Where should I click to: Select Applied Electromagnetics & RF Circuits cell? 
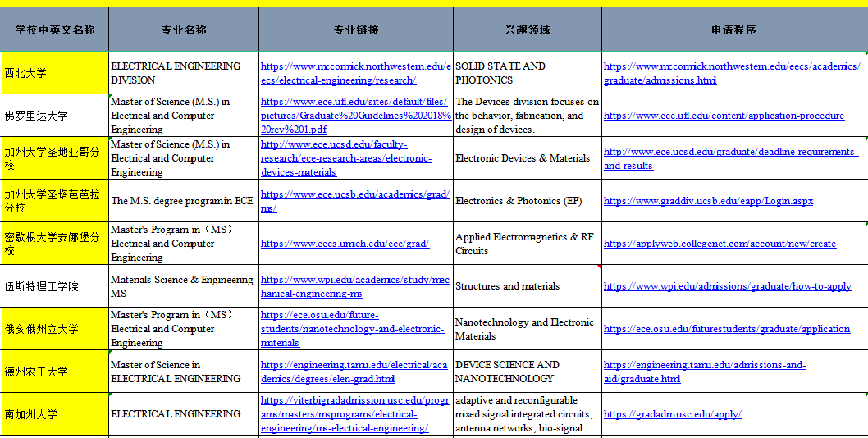(528, 244)
